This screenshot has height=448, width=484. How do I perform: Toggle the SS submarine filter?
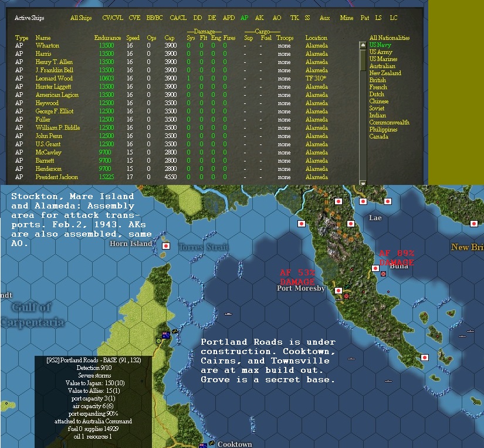click(307, 18)
